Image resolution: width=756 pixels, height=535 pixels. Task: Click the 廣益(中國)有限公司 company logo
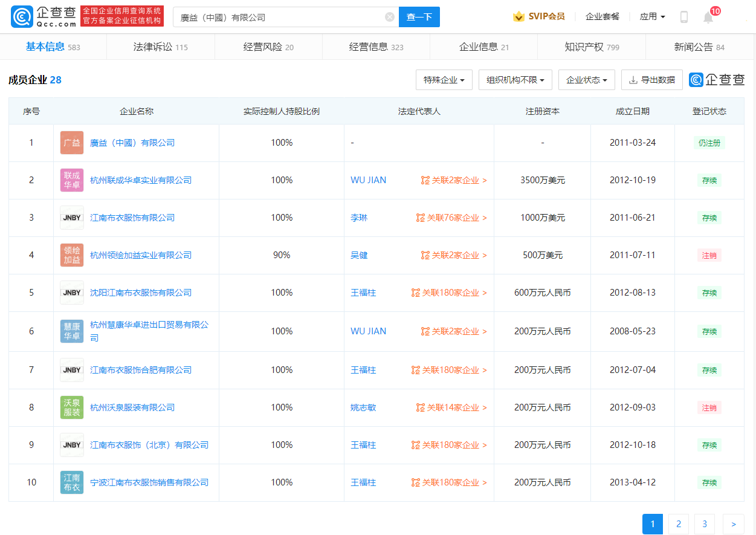coord(72,143)
